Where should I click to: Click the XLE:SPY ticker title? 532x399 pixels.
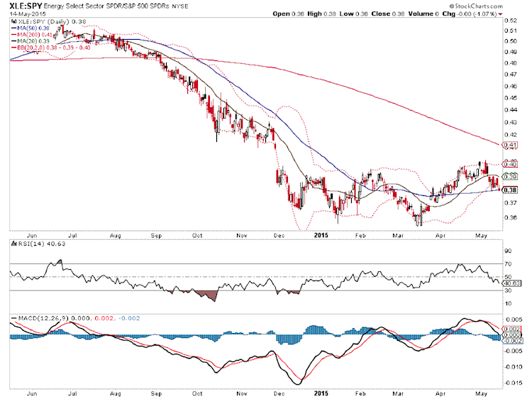[x=26, y=6]
